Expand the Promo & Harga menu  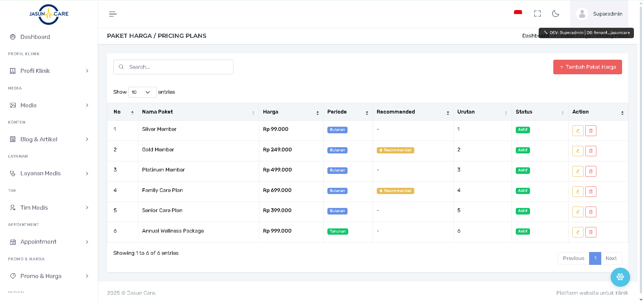pyautogui.click(x=49, y=276)
